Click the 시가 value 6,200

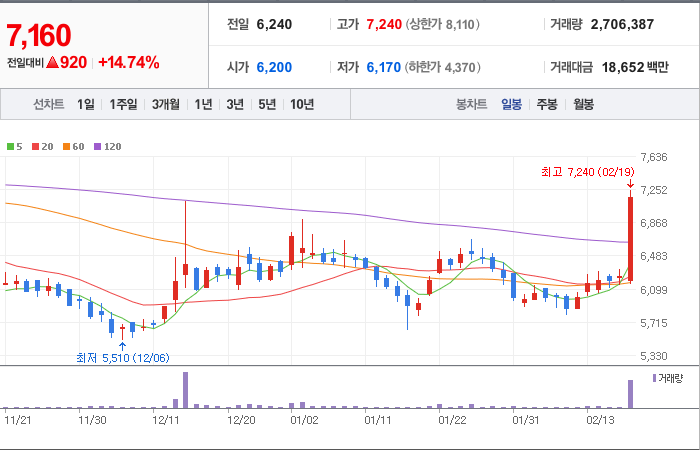coord(274,67)
